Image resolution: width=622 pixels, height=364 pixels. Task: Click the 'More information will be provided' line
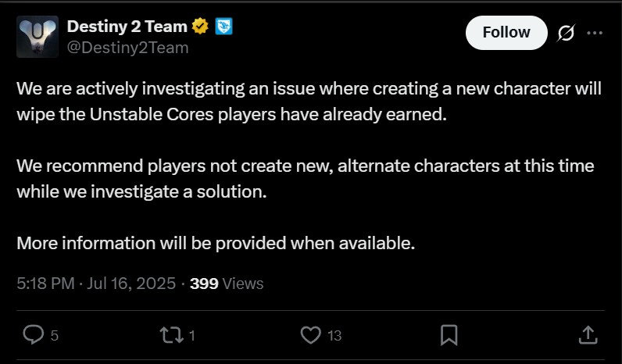216,243
